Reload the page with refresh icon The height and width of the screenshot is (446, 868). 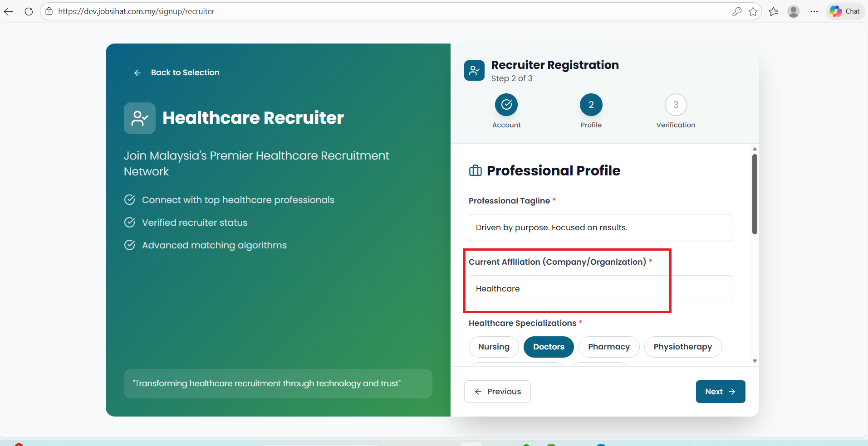point(29,11)
